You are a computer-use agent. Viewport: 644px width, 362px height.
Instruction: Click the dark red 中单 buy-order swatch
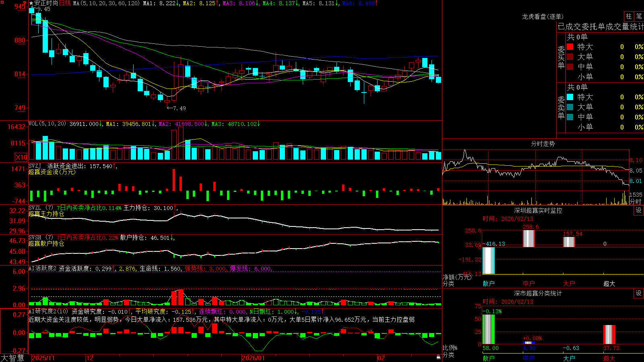click(570, 66)
